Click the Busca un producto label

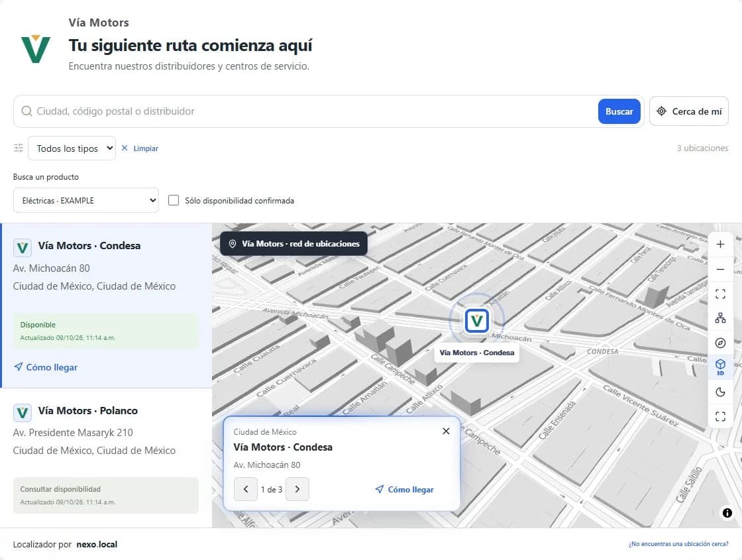(46, 176)
